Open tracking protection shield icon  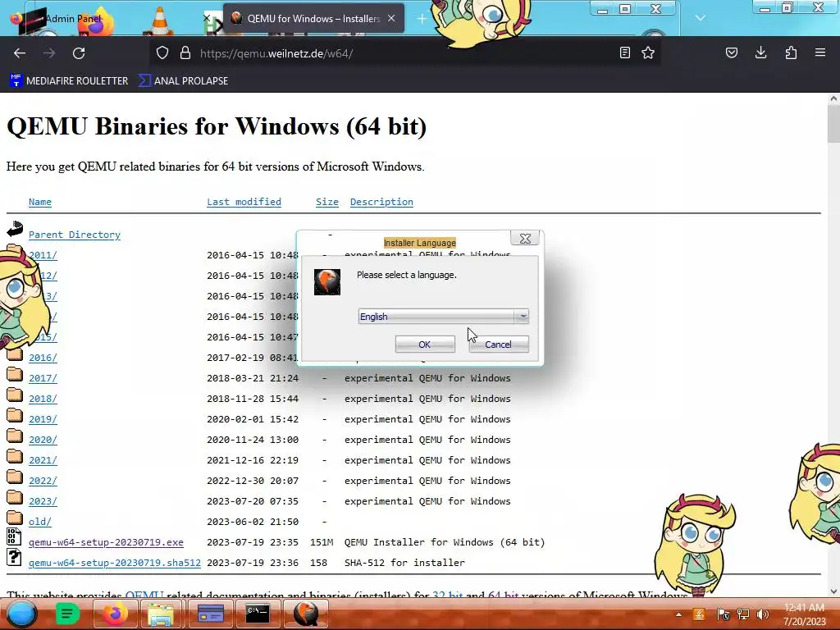coord(162,52)
